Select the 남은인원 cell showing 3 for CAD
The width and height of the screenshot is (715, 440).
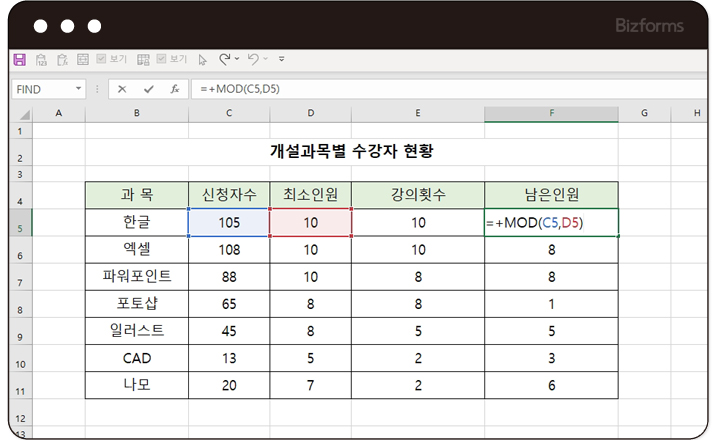(551, 358)
